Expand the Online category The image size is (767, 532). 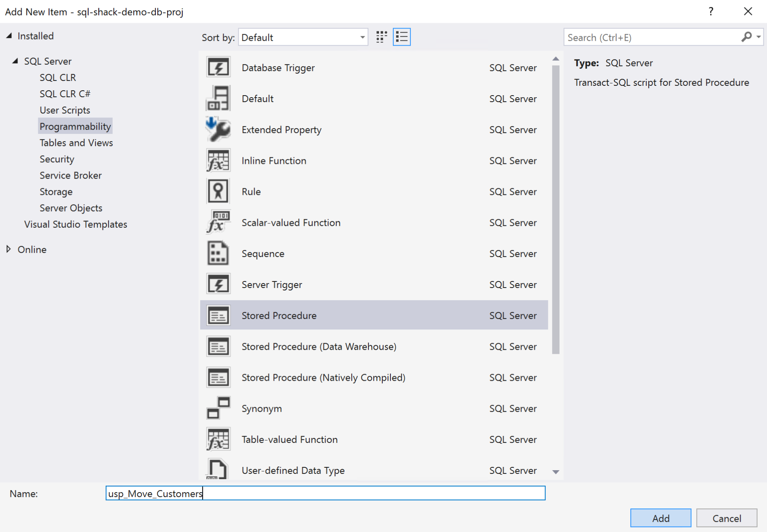[x=9, y=249]
